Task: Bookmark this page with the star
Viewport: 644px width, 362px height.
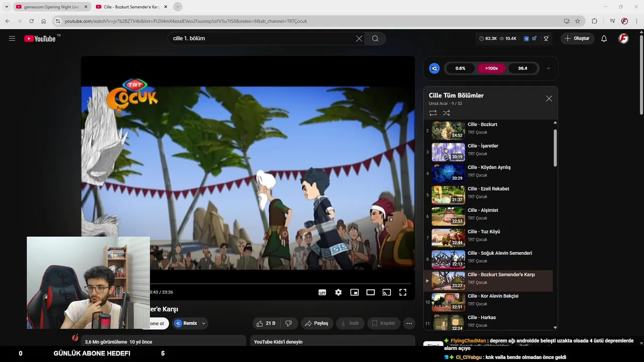Action: pos(578,21)
